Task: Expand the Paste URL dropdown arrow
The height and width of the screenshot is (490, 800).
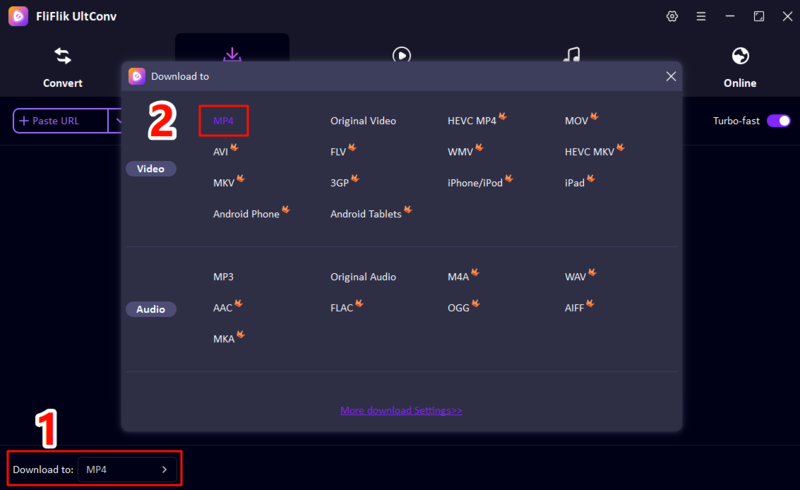Action: pyautogui.click(x=118, y=121)
